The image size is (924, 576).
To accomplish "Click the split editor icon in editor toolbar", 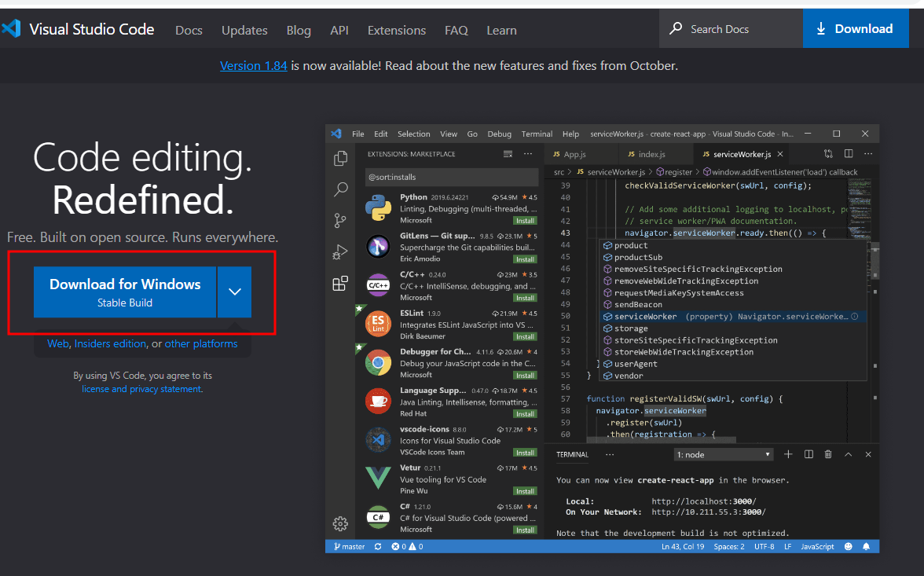I will click(x=849, y=154).
